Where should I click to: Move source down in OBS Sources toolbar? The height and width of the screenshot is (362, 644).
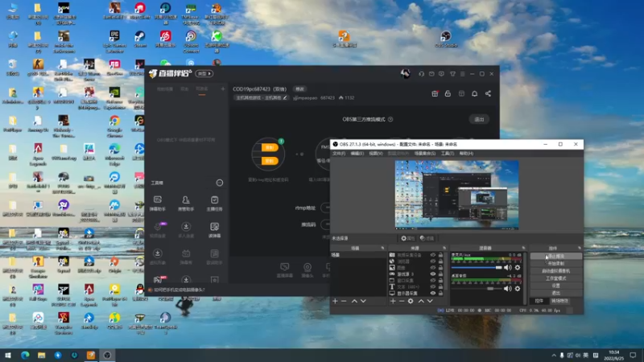(x=430, y=301)
